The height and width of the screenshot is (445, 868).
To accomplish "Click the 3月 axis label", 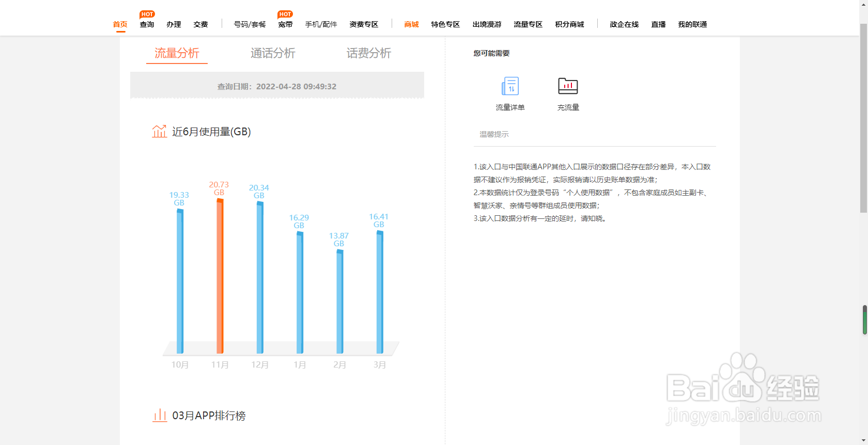I will [380, 364].
